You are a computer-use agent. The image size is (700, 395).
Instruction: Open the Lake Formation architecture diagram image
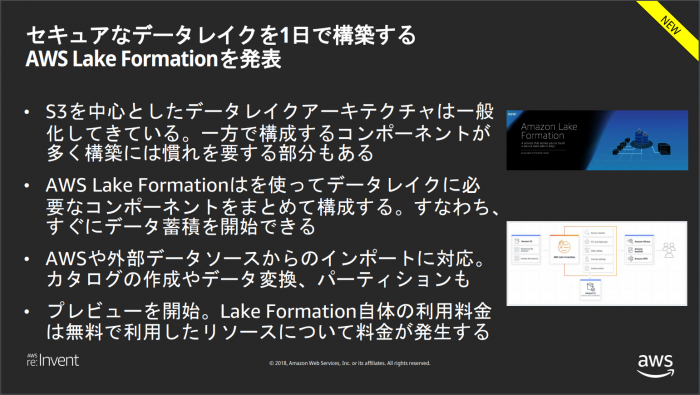[x=597, y=263]
